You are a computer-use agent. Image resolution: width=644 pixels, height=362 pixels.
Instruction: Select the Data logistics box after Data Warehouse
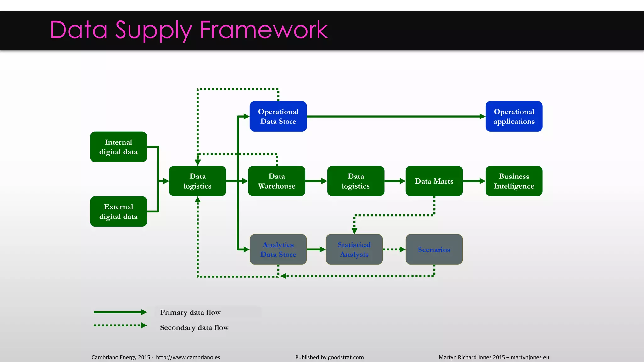pyautogui.click(x=356, y=181)
